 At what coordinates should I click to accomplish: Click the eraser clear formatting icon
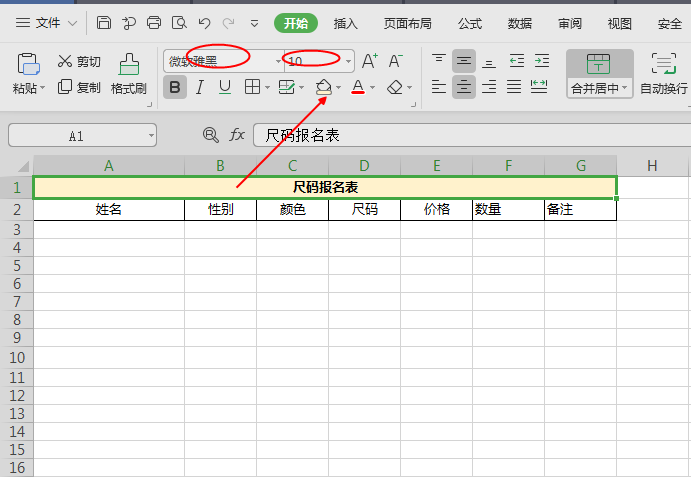tap(395, 87)
